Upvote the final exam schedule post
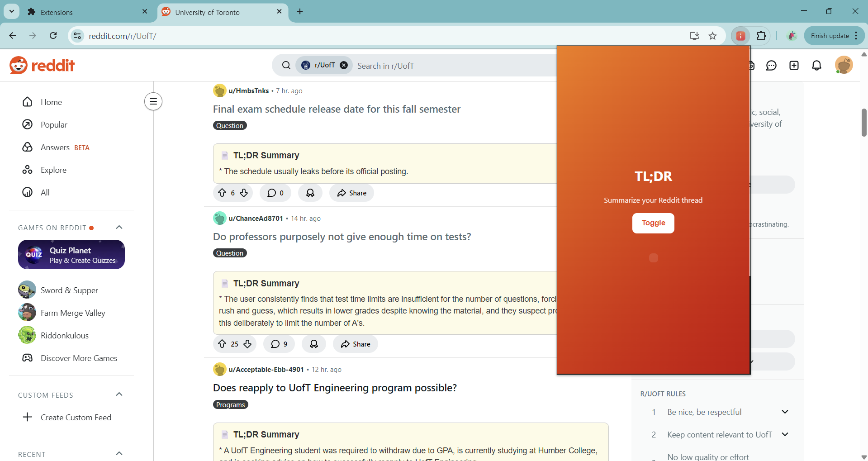The height and width of the screenshot is (461, 868). click(222, 193)
